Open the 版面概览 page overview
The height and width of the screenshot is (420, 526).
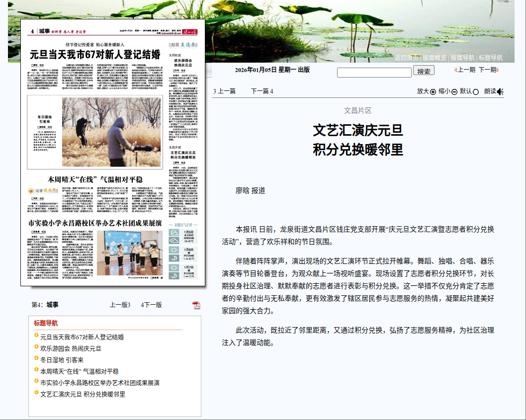435,58
